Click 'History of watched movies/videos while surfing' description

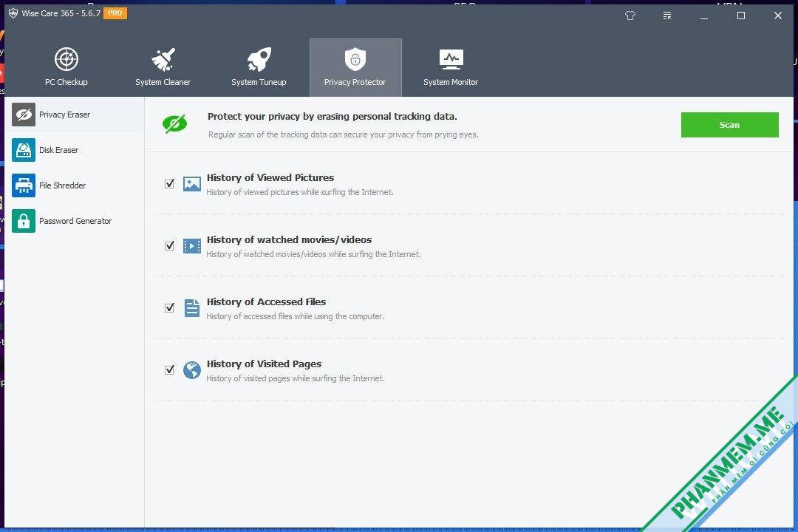[x=313, y=254]
